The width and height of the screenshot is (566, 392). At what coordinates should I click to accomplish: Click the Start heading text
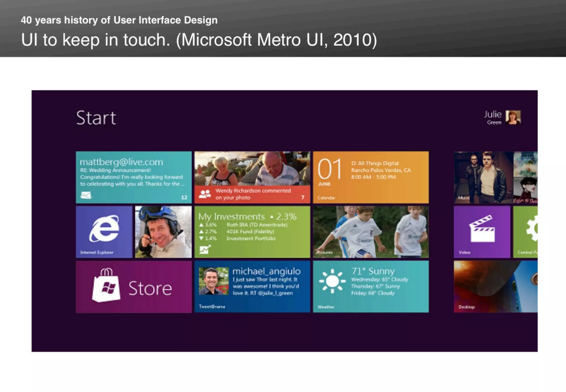coord(96,118)
